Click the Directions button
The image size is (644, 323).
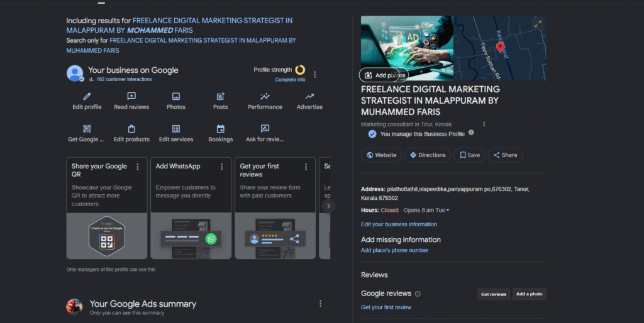click(427, 155)
